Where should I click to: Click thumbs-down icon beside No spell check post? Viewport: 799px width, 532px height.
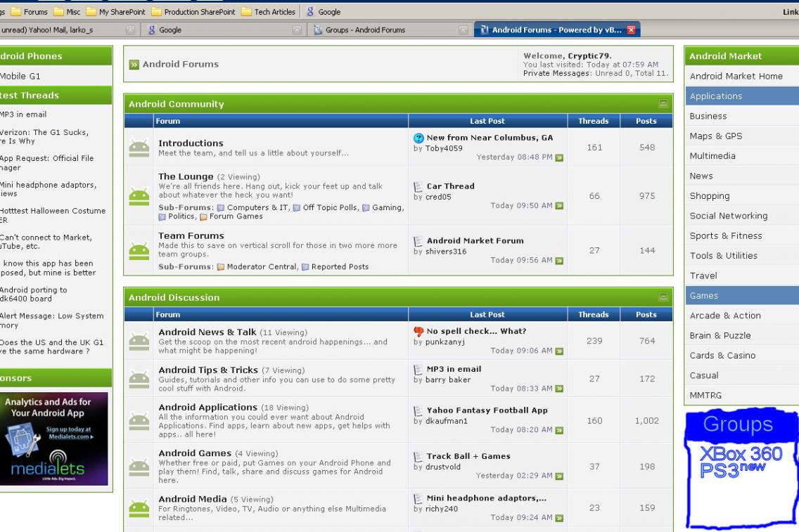[418, 332]
